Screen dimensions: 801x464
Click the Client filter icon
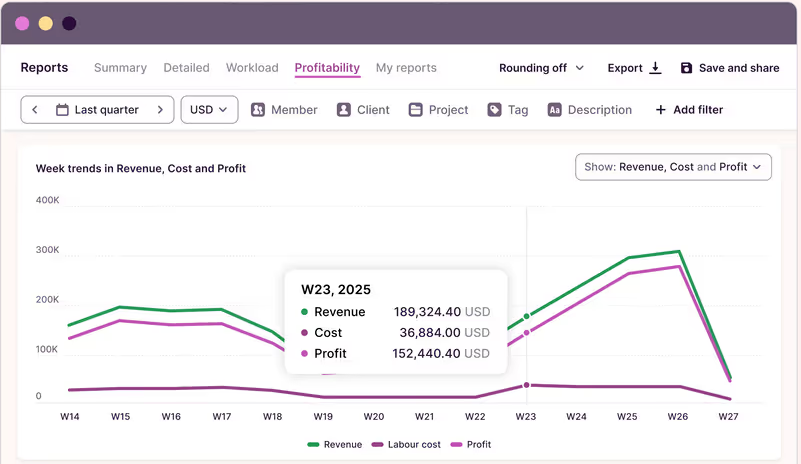344,110
